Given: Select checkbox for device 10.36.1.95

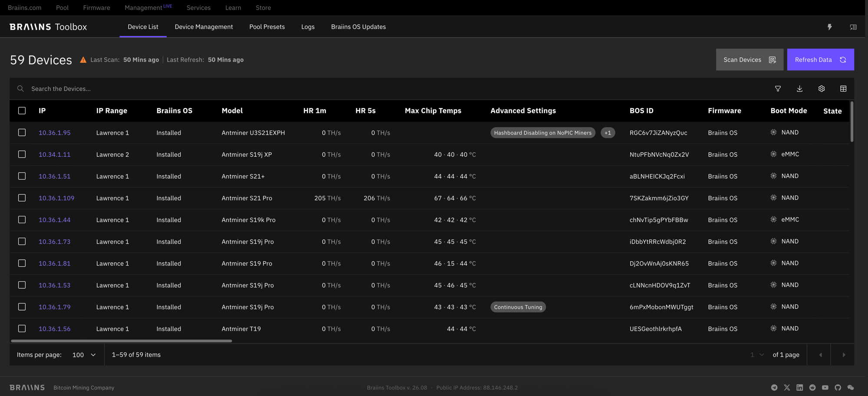Looking at the screenshot, I should pyautogui.click(x=22, y=132).
